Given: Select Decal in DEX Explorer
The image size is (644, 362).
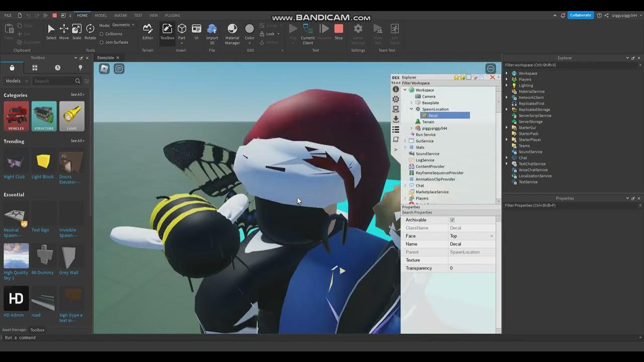Looking at the screenshot, I should click(445, 116).
